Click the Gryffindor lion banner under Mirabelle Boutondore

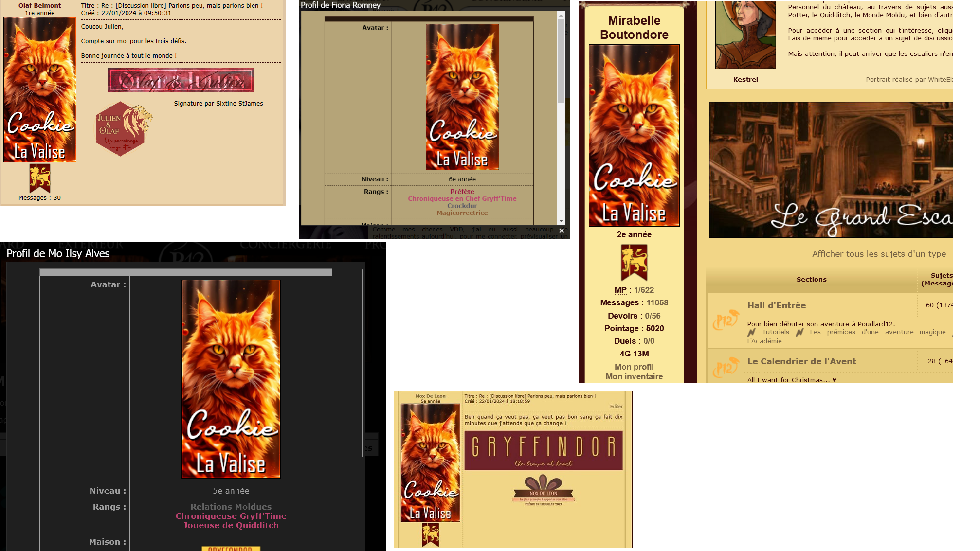coord(634,262)
